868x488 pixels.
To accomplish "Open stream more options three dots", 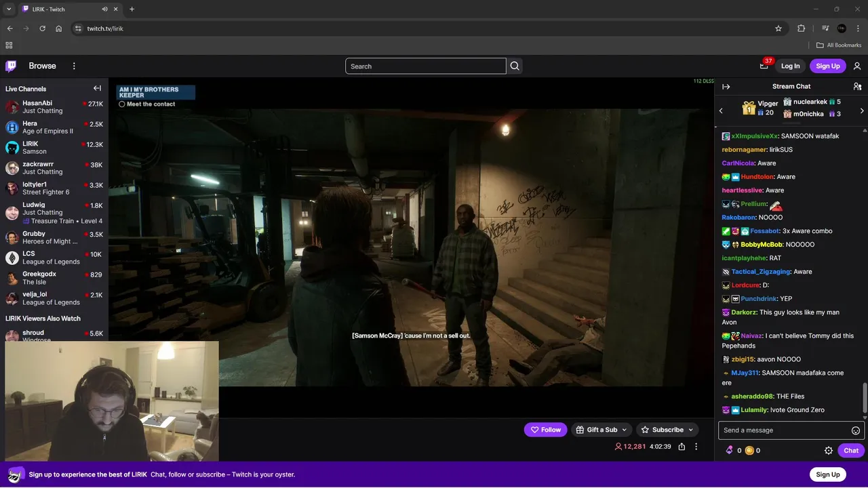I will [x=696, y=447].
